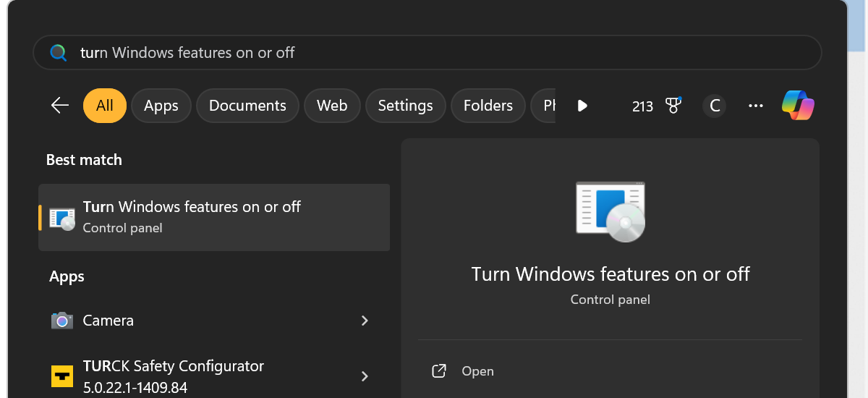Open TURCK Safety Configurator result
The height and width of the screenshot is (398, 868).
click(214, 376)
